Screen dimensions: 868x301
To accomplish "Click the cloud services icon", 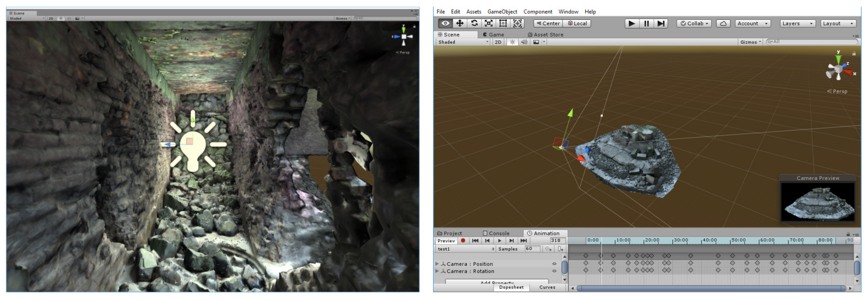I will point(723,23).
